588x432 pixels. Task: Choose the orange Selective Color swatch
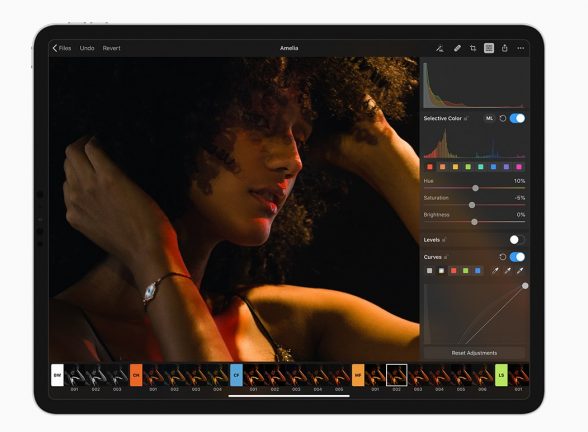(443, 167)
